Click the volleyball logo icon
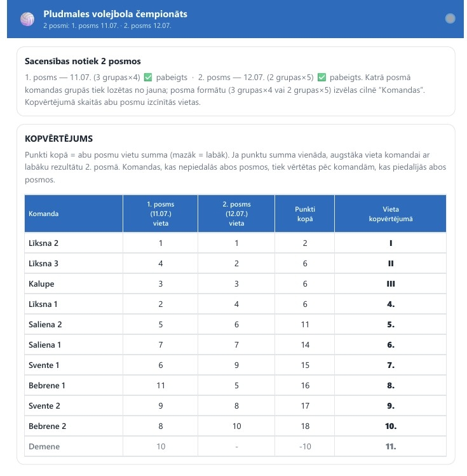Image resolution: width=467 pixels, height=476 pixels. [x=27, y=19]
